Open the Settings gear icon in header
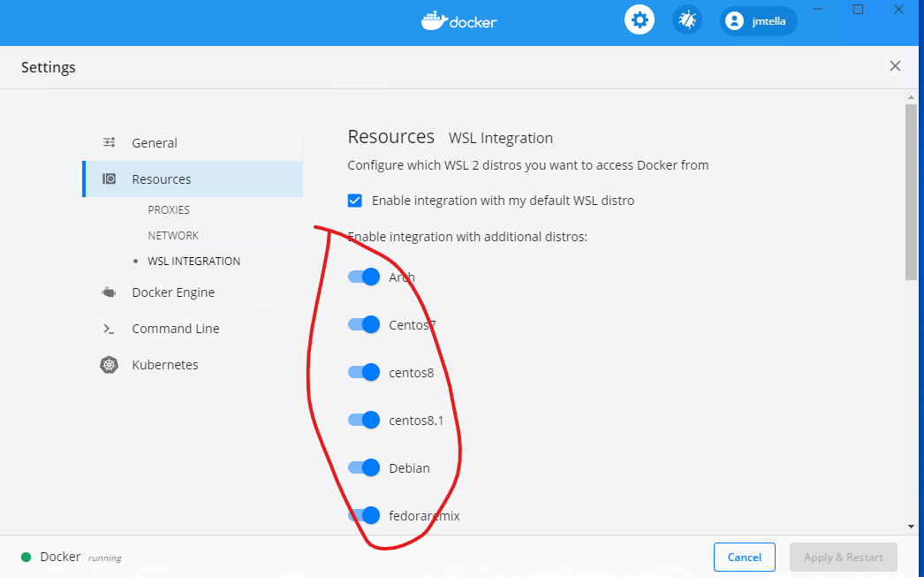This screenshot has height=577, width=924. (x=640, y=20)
